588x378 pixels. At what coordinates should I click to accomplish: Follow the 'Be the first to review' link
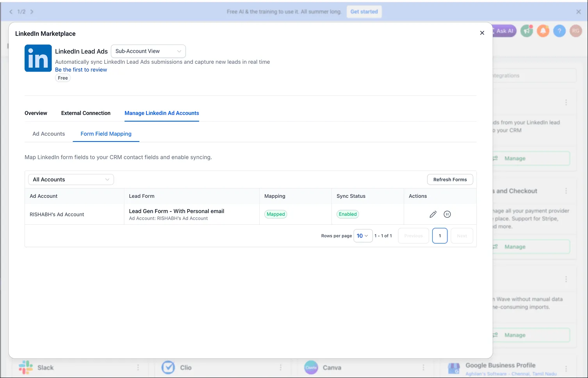coord(81,70)
